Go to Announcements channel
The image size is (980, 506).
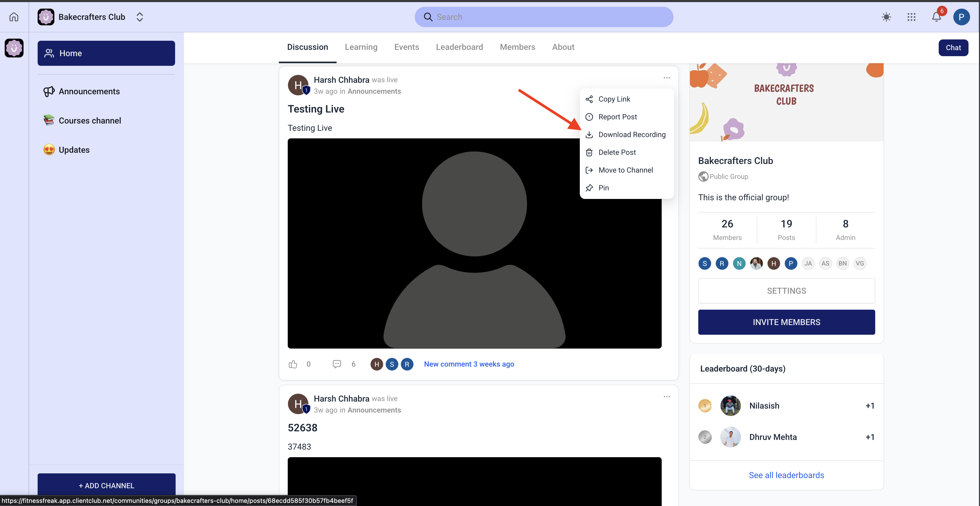(89, 91)
